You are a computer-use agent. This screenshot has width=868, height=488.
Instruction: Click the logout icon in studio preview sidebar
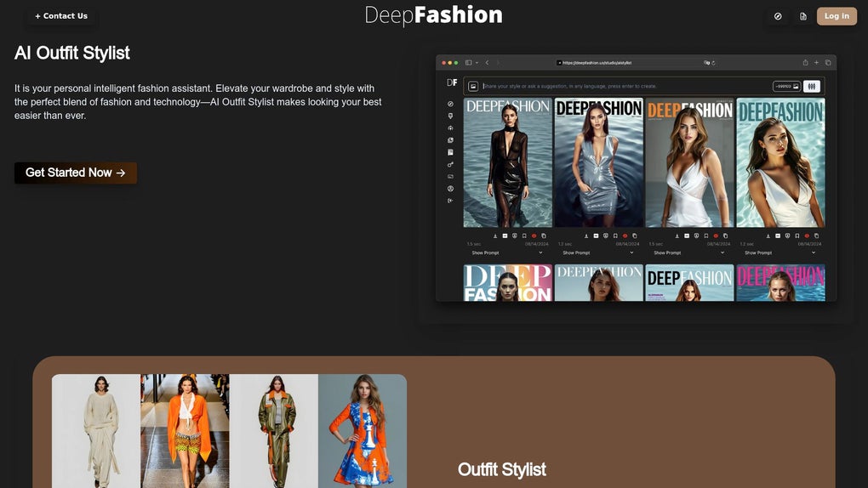click(x=450, y=201)
